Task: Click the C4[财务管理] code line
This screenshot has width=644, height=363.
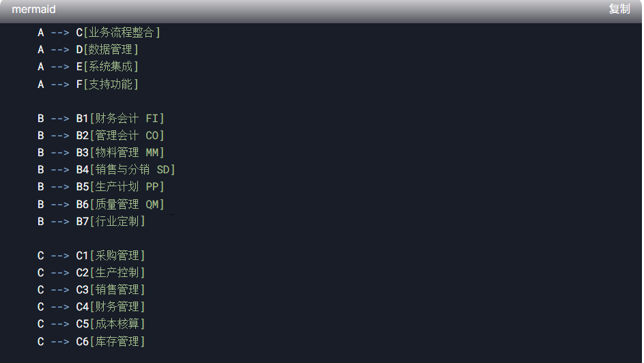Action: [92, 307]
